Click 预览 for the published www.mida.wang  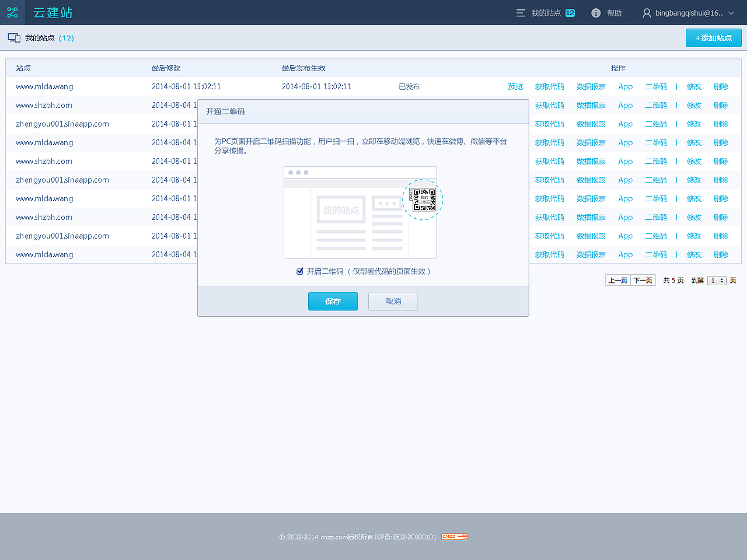pos(515,86)
